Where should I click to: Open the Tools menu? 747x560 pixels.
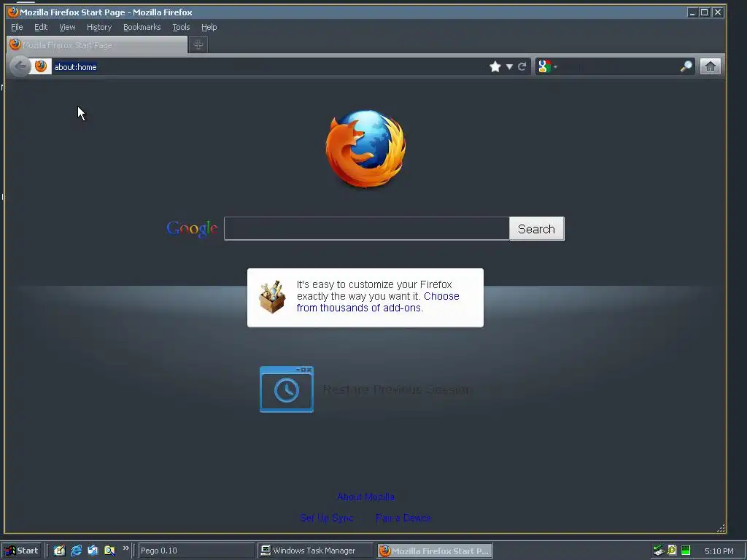(x=181, y=27)
